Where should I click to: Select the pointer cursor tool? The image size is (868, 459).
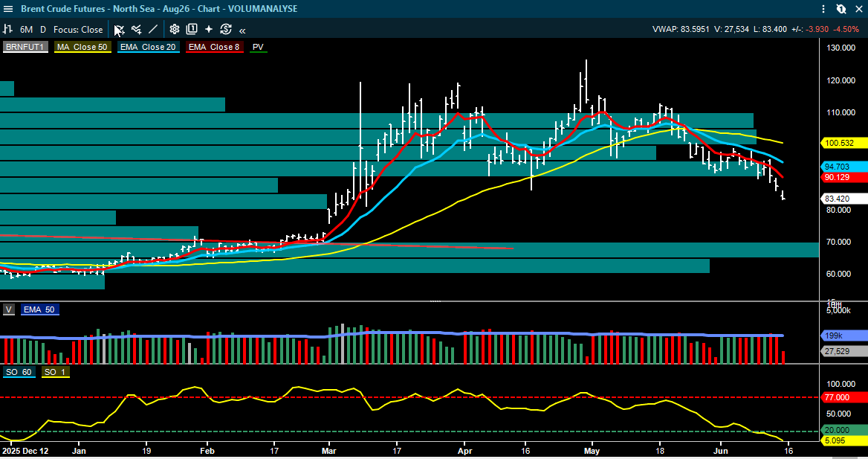coord(119,29)
